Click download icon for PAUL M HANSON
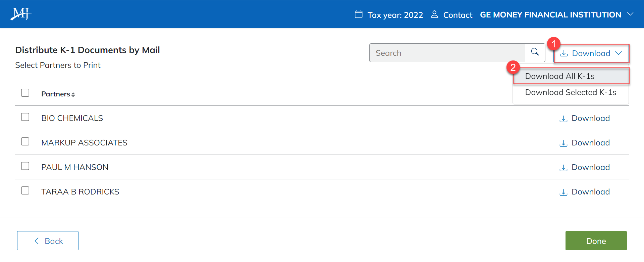 [x=563, y=168]
